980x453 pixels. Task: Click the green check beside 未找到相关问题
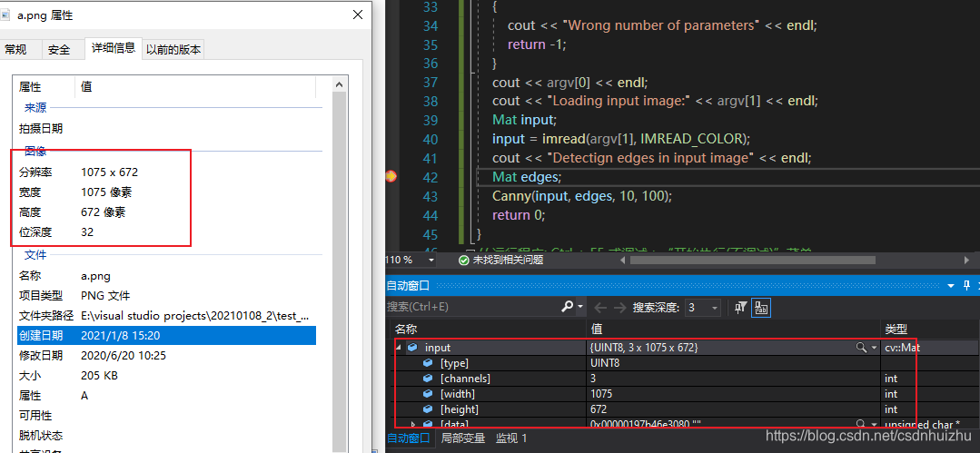(463, 260)
